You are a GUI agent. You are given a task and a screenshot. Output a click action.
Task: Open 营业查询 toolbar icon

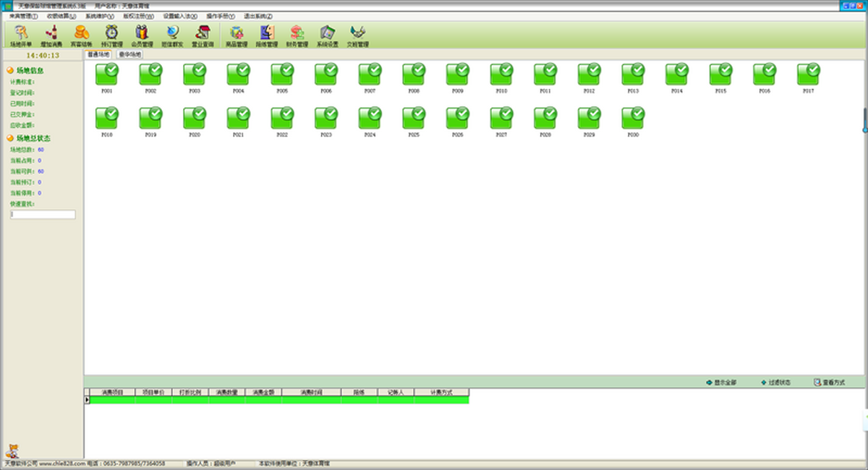pyautogui.click(x=203, y=35)
